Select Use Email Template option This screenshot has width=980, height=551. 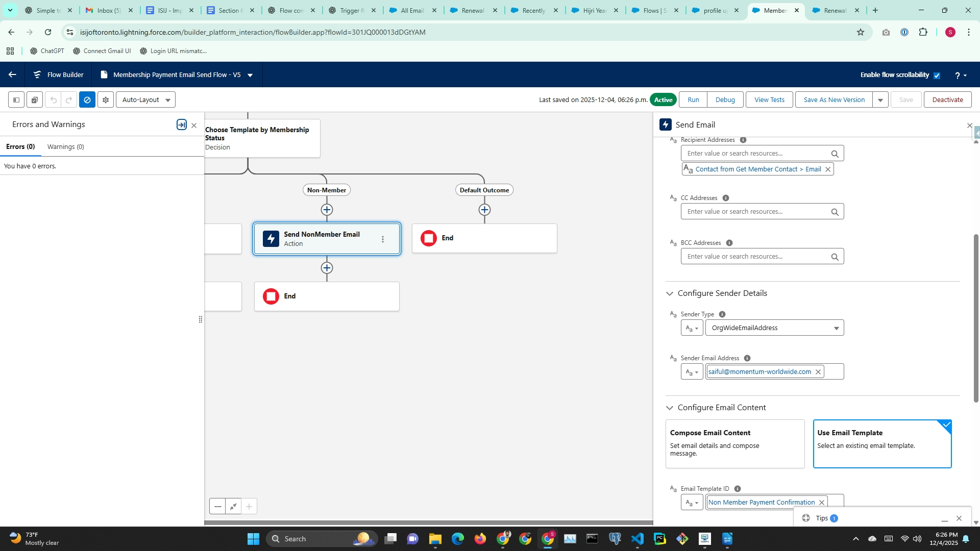(x=881, y=443)
